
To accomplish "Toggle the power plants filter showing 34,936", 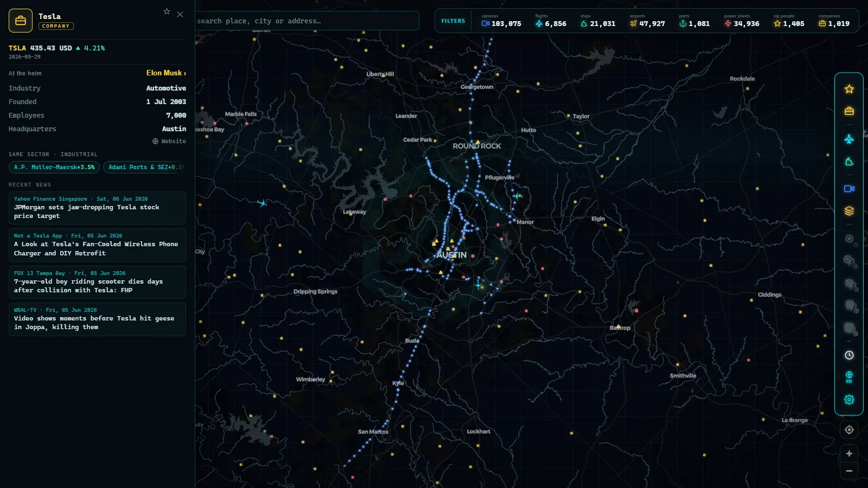I will pyautogui.click(x=742, y=21).
